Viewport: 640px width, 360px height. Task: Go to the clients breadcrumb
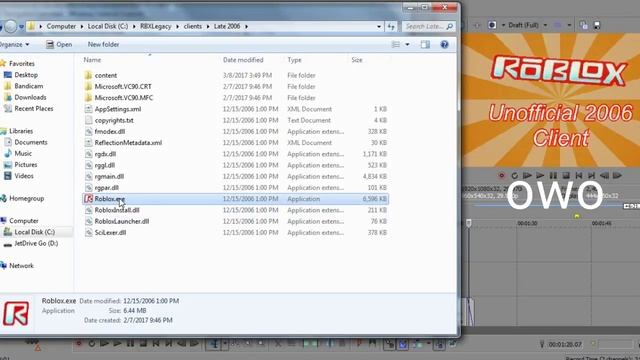point(193,27)
